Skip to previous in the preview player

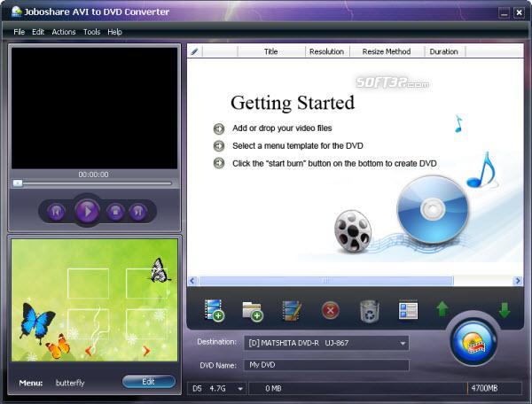(x=56, y=212)
